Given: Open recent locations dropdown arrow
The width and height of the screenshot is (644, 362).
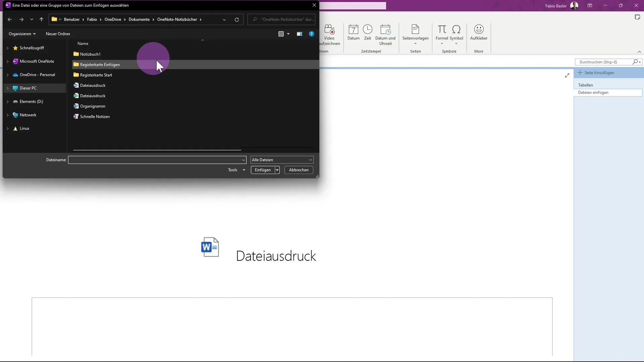Looking at the screenshot, I should pos(32,19).
